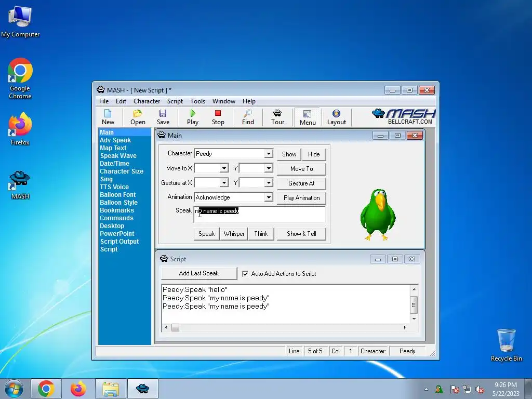This screenshot has height=399, width=532.
Task: Play the script with the green Play icon
Action: 193,117
